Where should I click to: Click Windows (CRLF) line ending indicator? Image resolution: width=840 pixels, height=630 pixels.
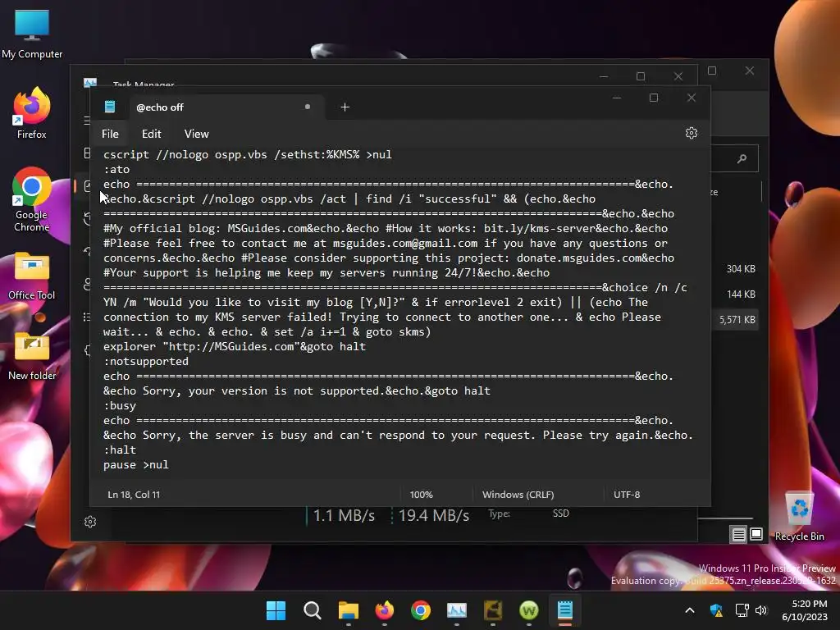click(x=518, y=495)
